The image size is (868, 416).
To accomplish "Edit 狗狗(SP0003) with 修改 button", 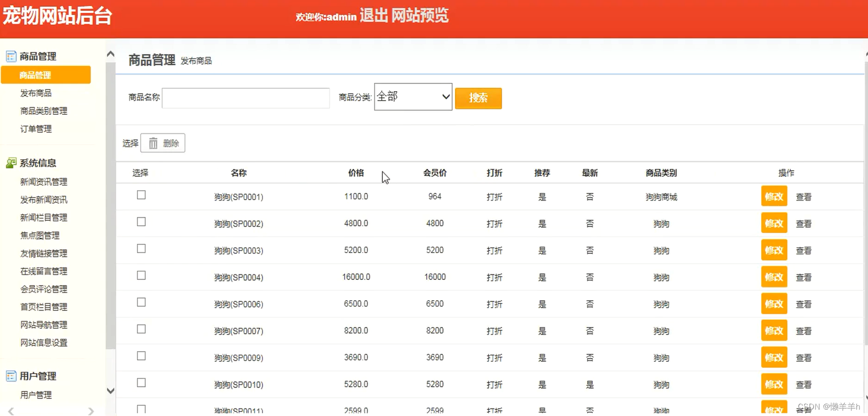I will 774,250.
